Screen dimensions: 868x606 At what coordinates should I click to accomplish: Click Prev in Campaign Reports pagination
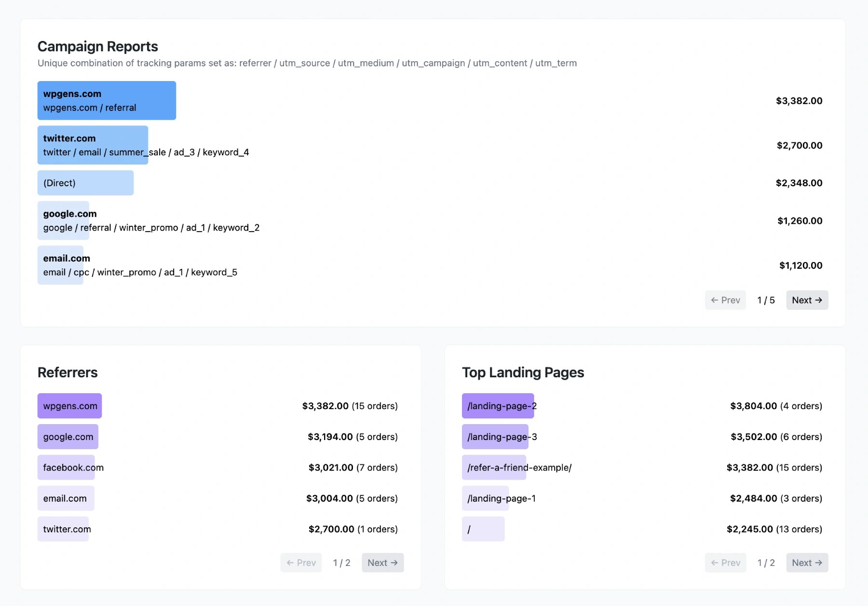[725, 300]
